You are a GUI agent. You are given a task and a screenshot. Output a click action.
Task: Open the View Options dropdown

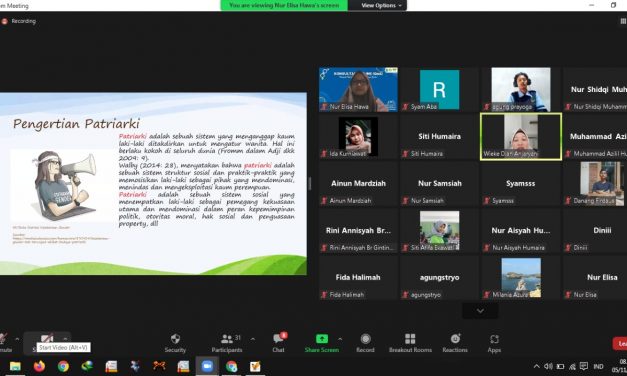380,5
